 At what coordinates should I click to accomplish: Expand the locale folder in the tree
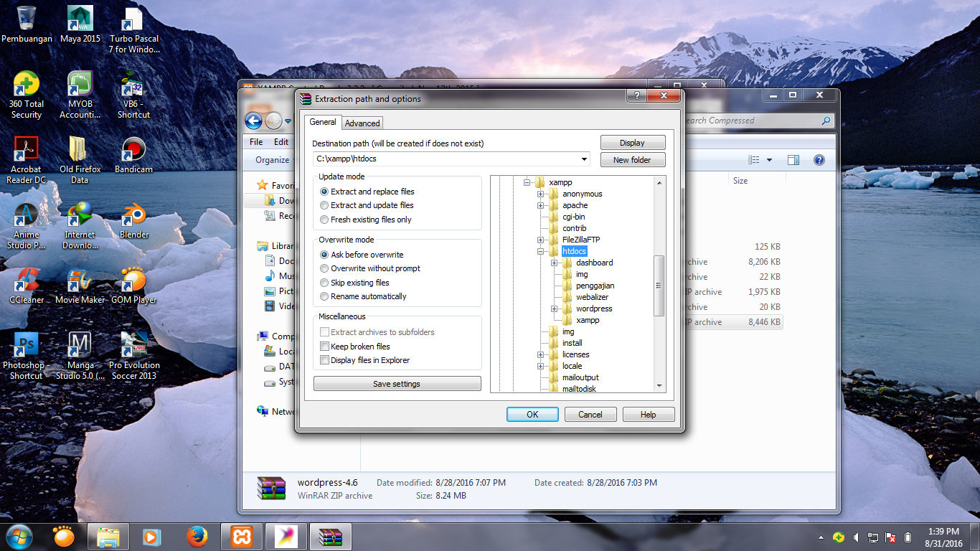click(x=541, y=366)
